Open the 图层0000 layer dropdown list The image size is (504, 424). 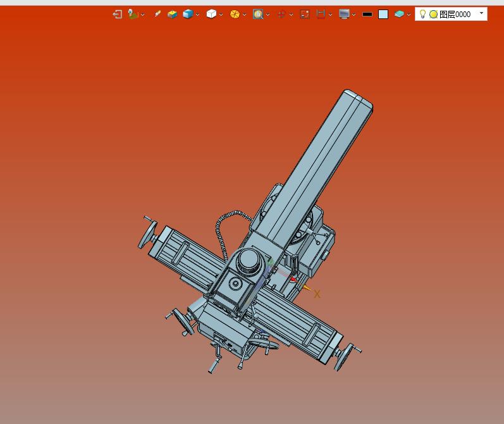pyautogui.click(x=481, y=13)
